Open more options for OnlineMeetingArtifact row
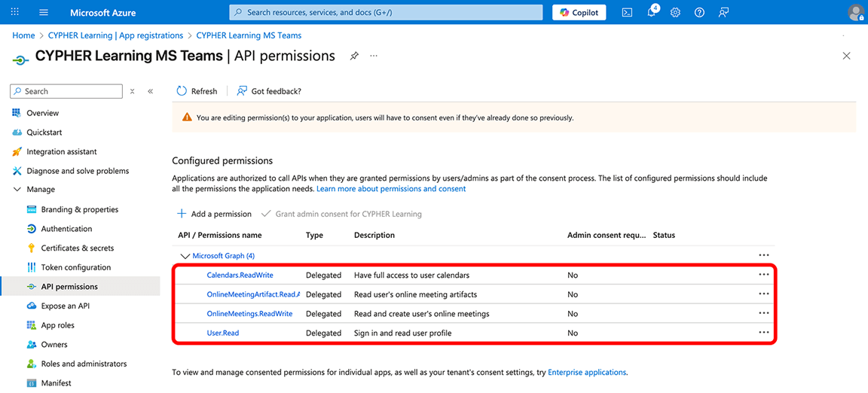868x393 pixels. [x=764, y=294]
